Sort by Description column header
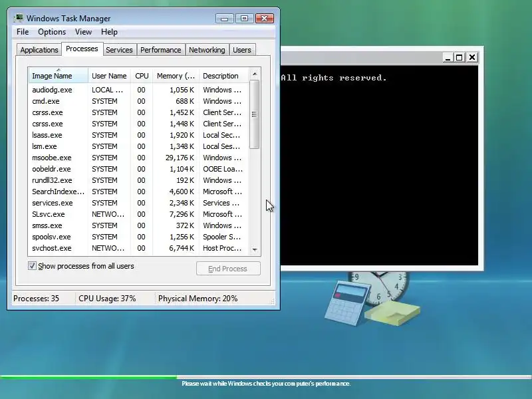The image size is (532, 399). point(224,76)
